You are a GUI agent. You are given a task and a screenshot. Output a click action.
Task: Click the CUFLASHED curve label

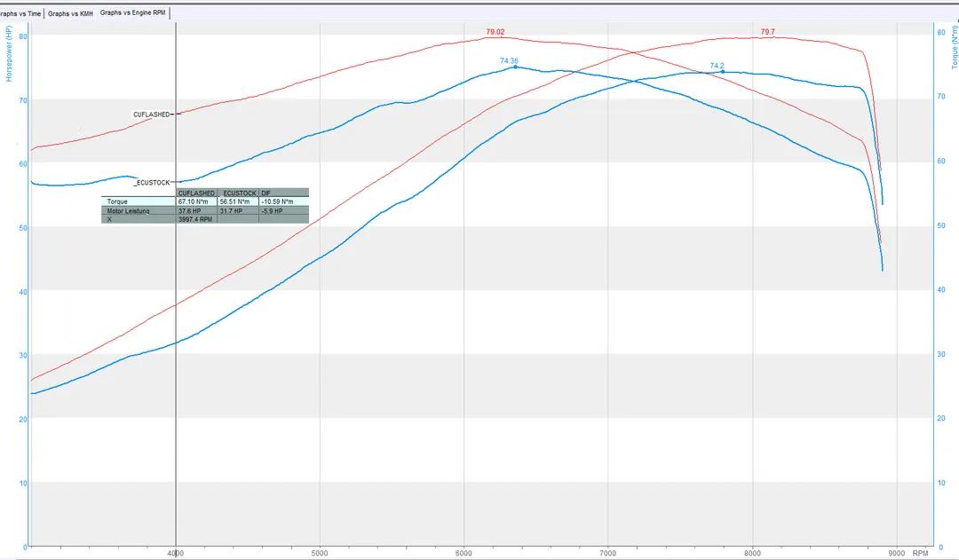coord(151,114)
